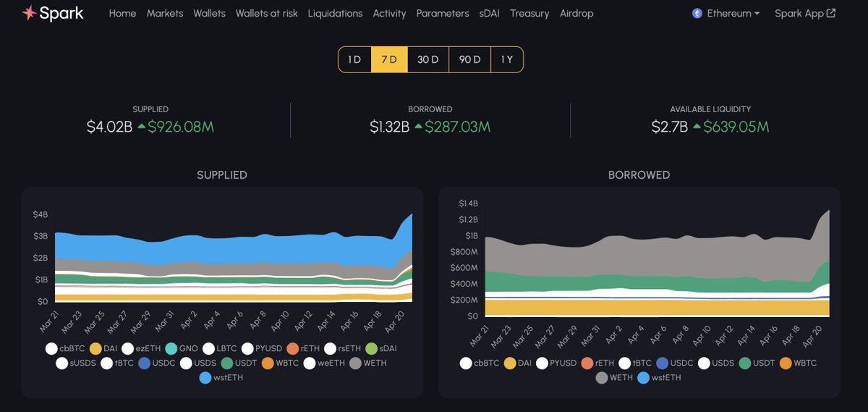This screenshot has height=412, width=868.
Task: Click the $287.03M borrowed change value
Action: pyautogui.click(x=457, y=127)
